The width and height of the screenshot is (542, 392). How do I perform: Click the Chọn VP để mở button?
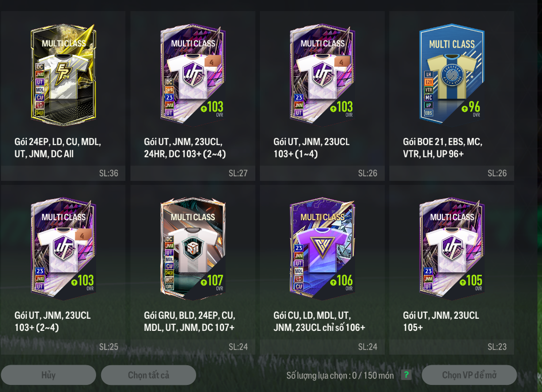pos(469,375)
